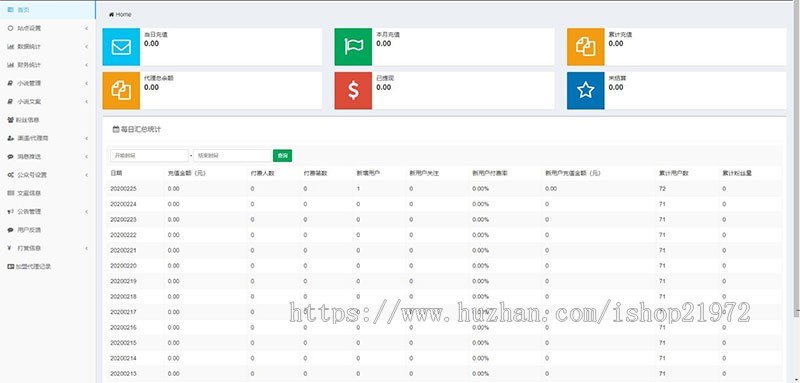800x383 pixels.
Task: Click the 新用户关注 column header
Action: coord(423,173)
